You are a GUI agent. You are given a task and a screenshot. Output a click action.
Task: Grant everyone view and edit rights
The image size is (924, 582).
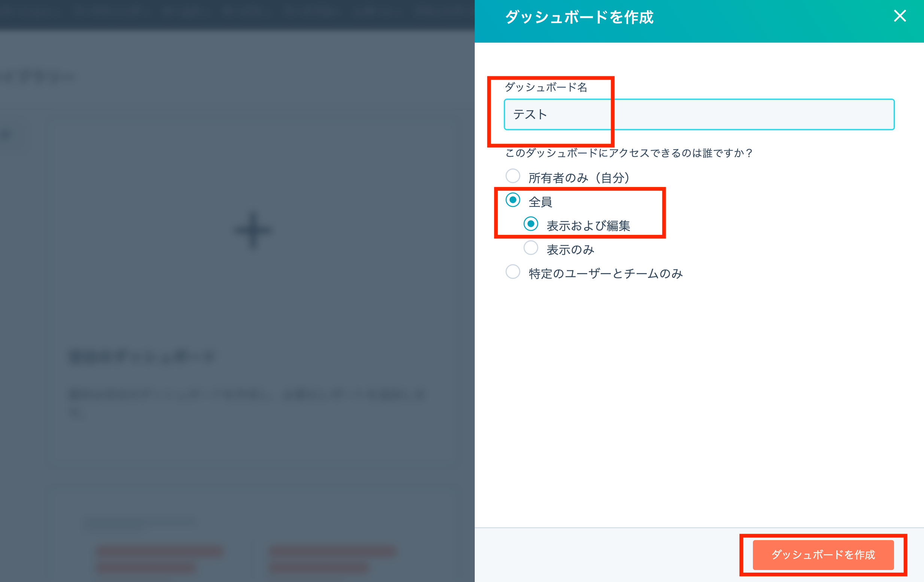531,224
